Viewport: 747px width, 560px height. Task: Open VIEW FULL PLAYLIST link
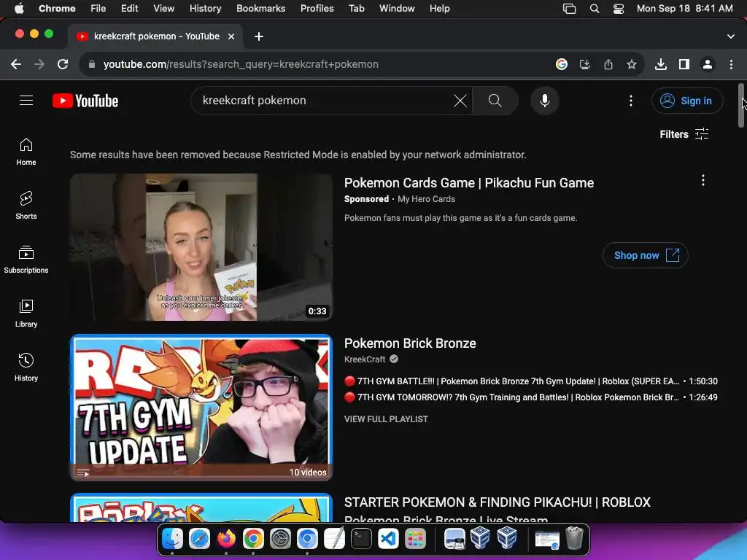[x=386, y=419]
